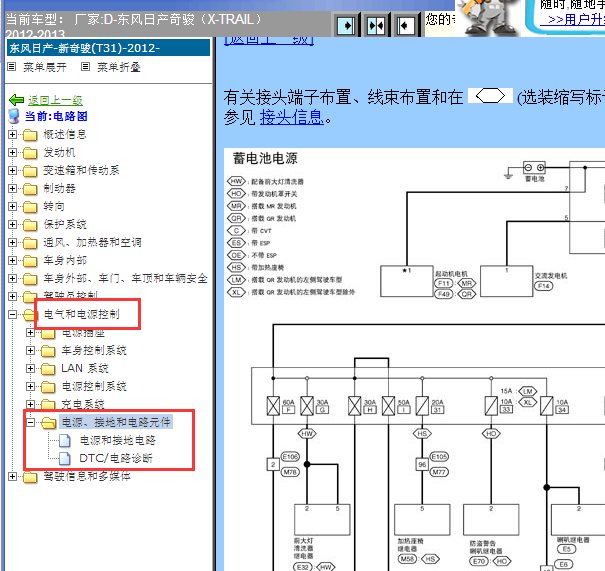Click the 60A fuse F symbol
Image resolution: width=605 pixels, height=571 pixels.
coord(273,406)
